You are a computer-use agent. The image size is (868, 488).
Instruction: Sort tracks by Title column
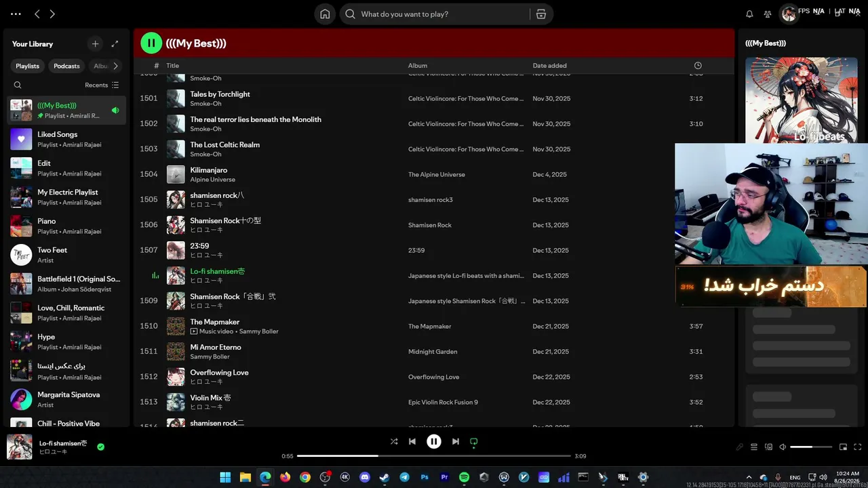click(173, 66)
